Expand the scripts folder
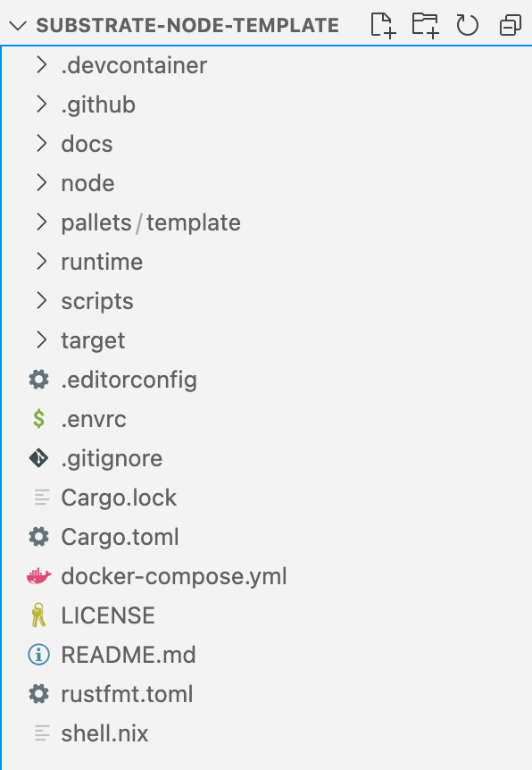Image resolution: width=532 pixels, height=770 pixels. pos(266,301)
